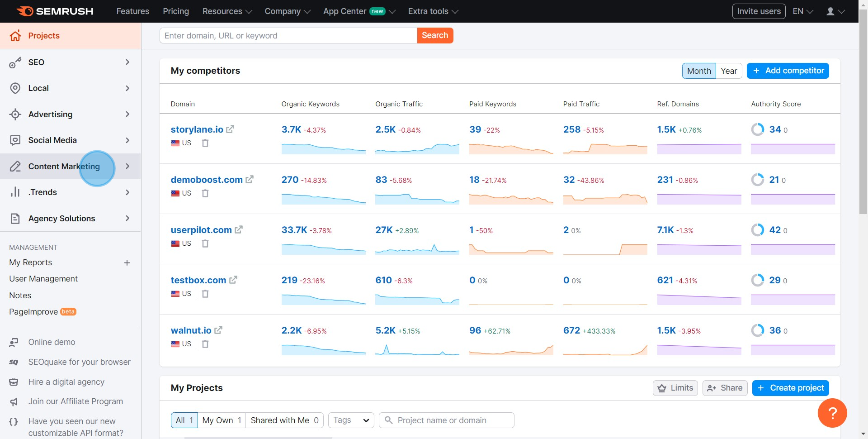Delete storylane.io competitor with trash icon
This screenshot has height=439, width=868.
pyautogui.click(x=205, y=143)
